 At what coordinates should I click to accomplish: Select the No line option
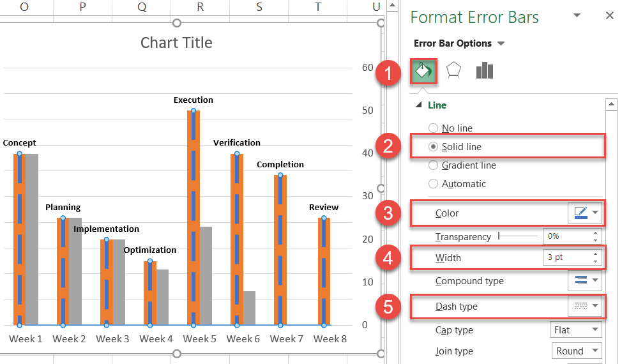(451, 128)
